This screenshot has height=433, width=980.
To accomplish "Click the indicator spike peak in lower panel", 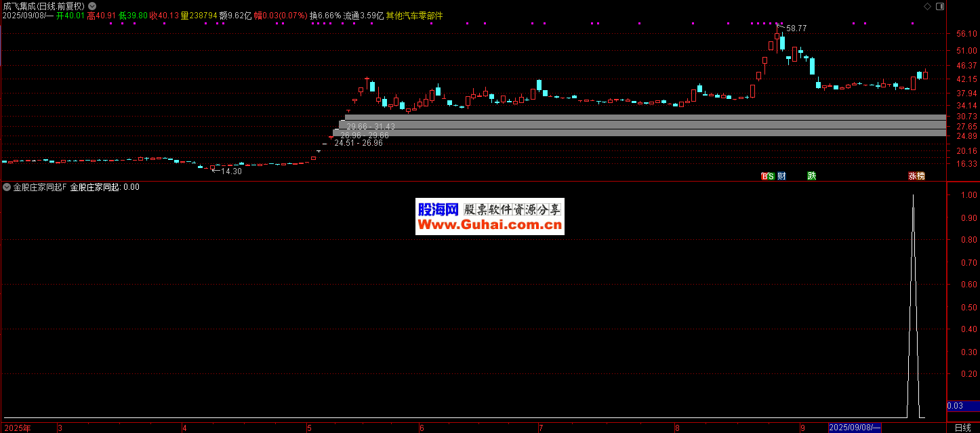I will click(x=913, y=196).
